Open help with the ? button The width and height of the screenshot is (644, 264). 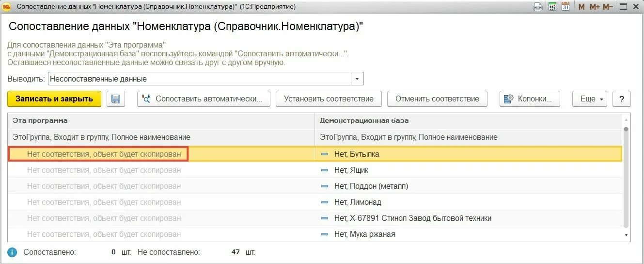click(x=622, y=99)
